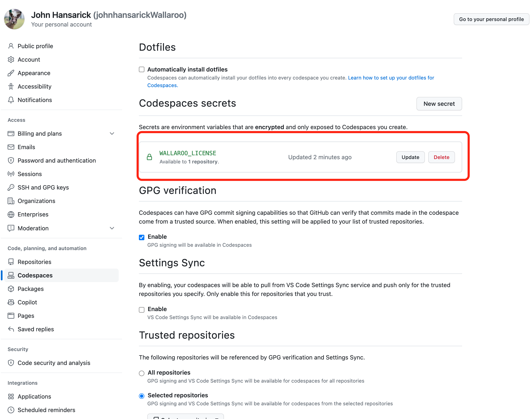Click the Sessions broadcast icon
This screenshot has height=419, width=532.
click(11, 174)
